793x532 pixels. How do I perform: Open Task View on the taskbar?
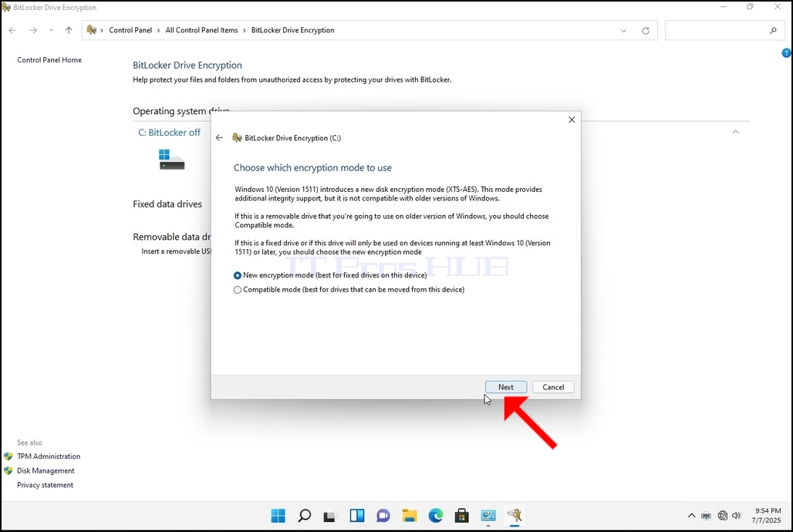329,515
